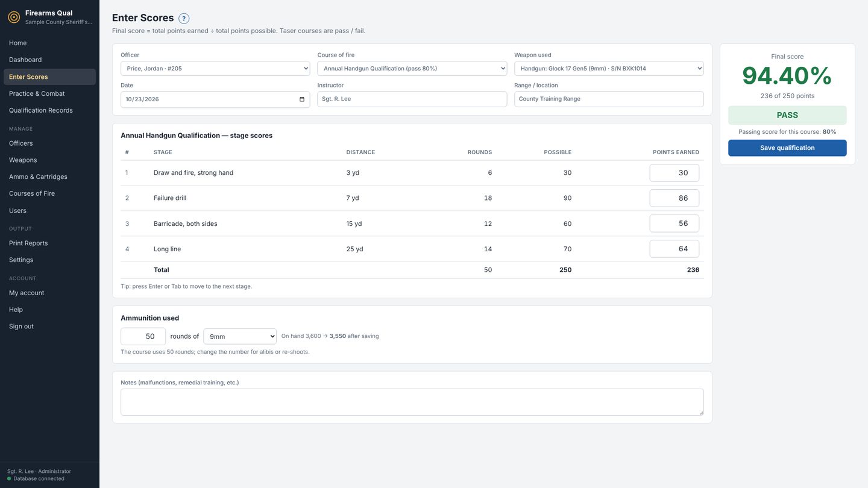Edit points earned for Failure drill
868x488 pixels.
click(675, 198)
